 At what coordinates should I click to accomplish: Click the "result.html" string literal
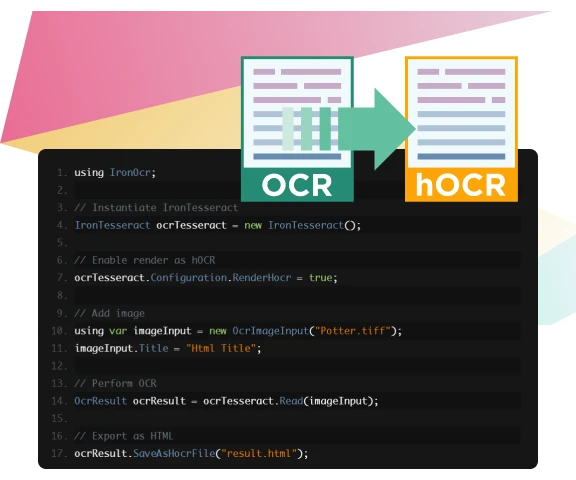[259, 453]
